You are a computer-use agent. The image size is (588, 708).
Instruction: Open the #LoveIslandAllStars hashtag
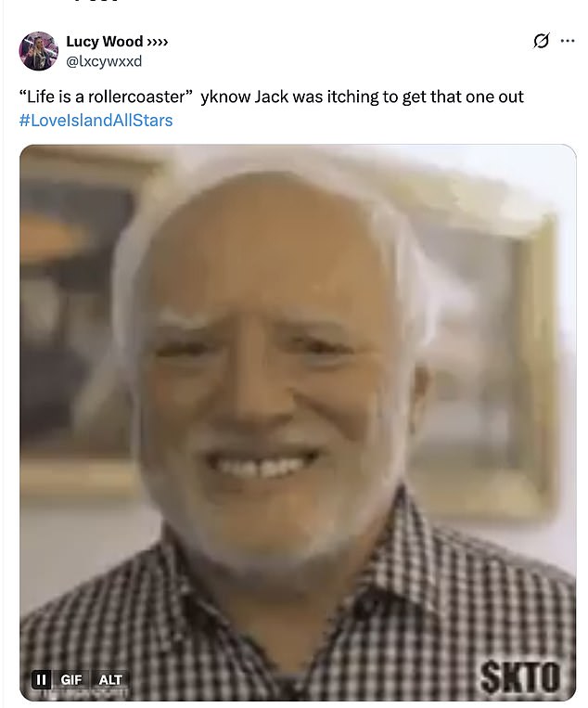(96, 121)
